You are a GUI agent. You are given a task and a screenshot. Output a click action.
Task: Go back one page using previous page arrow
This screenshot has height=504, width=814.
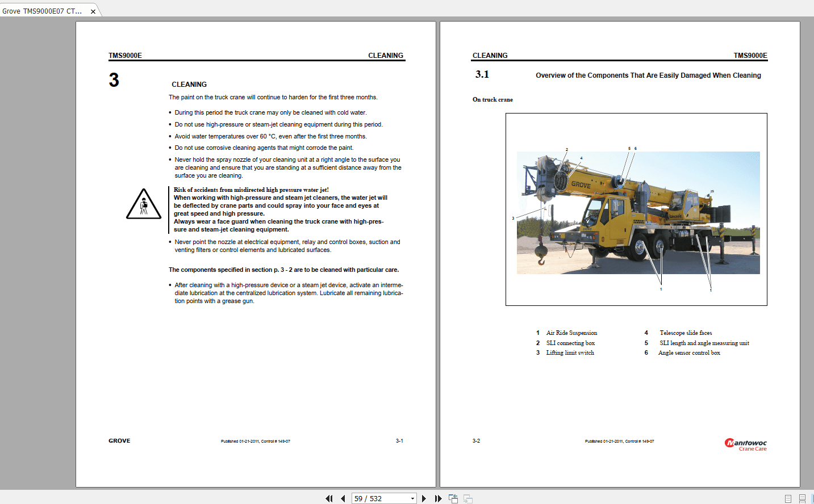pos(343,498)
